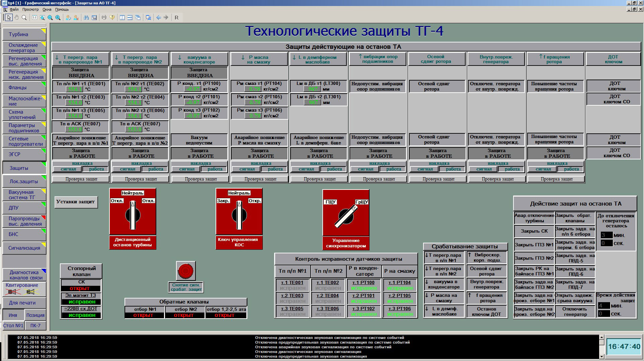
Task: Click the ПК-7 button
Action: [35, 326]
